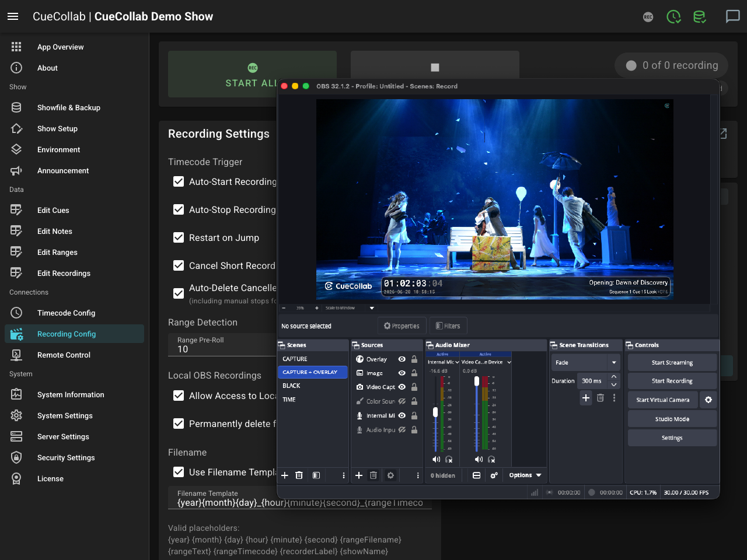Add a scene with plus in Scenes dock
This screenshot has height=560, width=747.
pyautogui.click(x=285, y=475)
